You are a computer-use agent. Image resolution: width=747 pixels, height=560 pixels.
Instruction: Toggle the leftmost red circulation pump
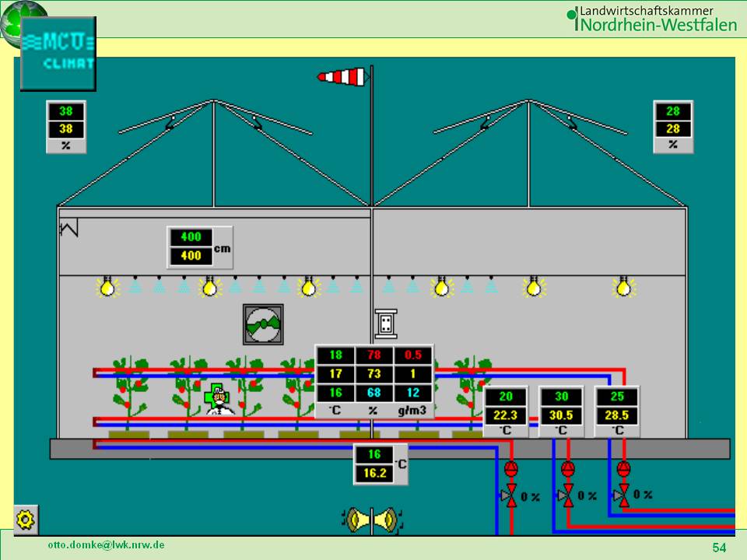pos(511,468)
